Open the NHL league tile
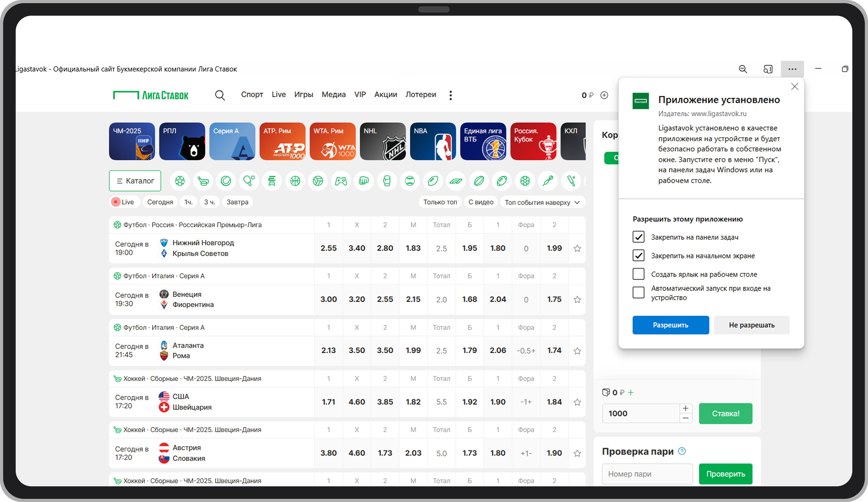Image resolution: width=868 pixels, height=502 pixels. pyautogui.click(x=383, y=141)
